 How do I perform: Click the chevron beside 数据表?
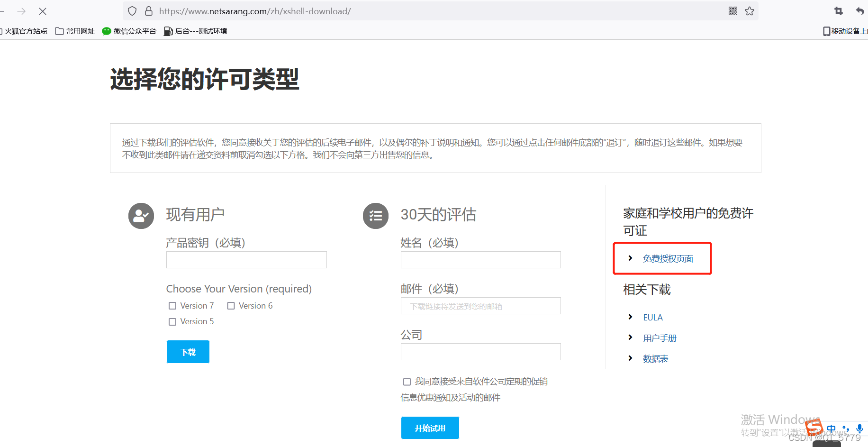[630, 358]
